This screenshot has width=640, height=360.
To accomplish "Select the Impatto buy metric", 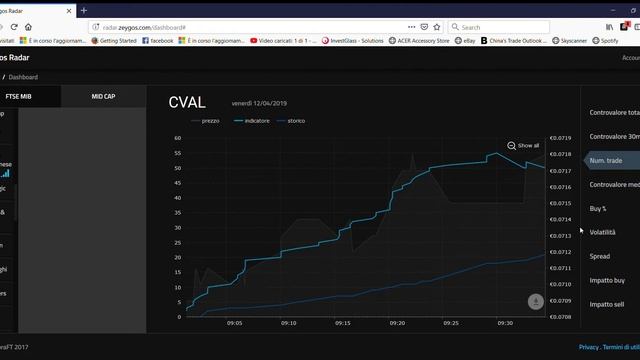I will 607,280.
